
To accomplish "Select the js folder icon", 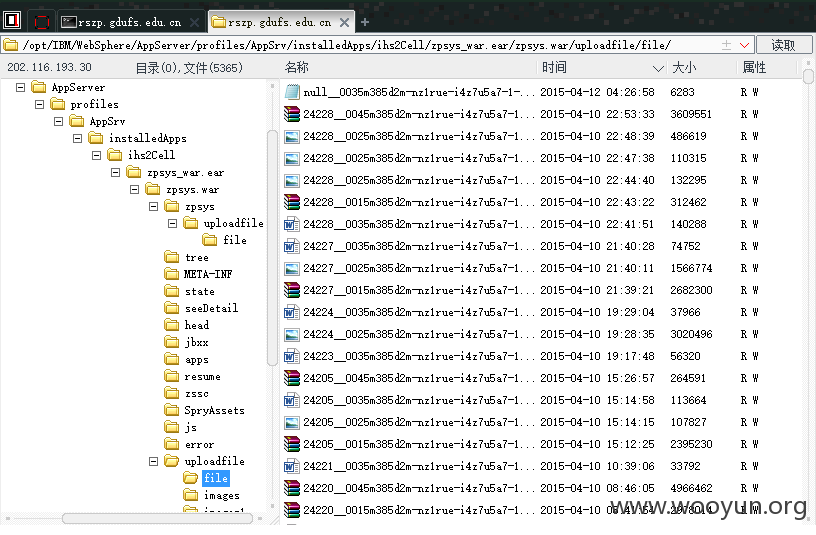I will [x=171, y=427].
